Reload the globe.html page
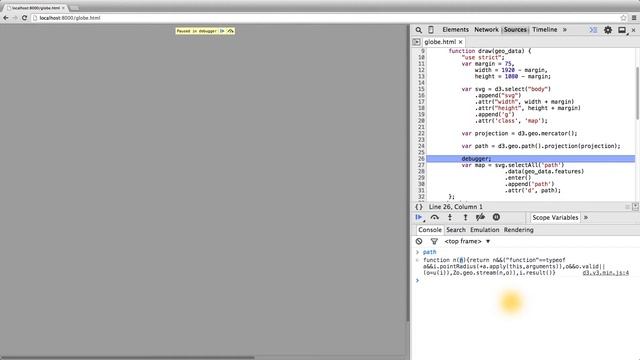 [x=24, y=18]
